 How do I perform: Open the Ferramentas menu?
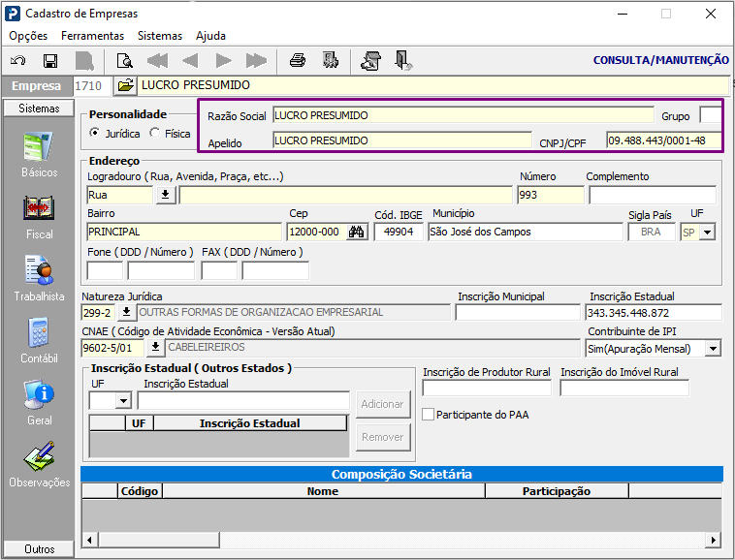click(x=92, y=36)
